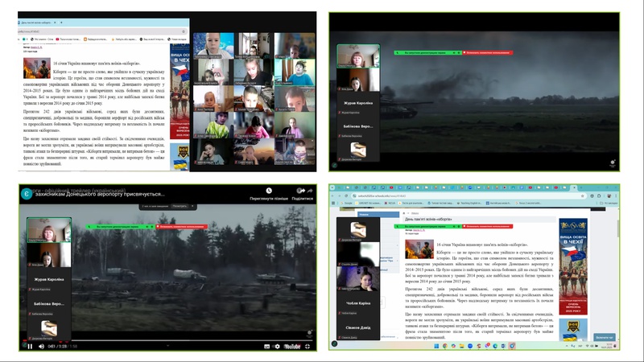Image resolution: width=644 pixels, height=362 pixels.
Task: Click the address bar in bottom-right browser
Action: click(x=469, y=195)
